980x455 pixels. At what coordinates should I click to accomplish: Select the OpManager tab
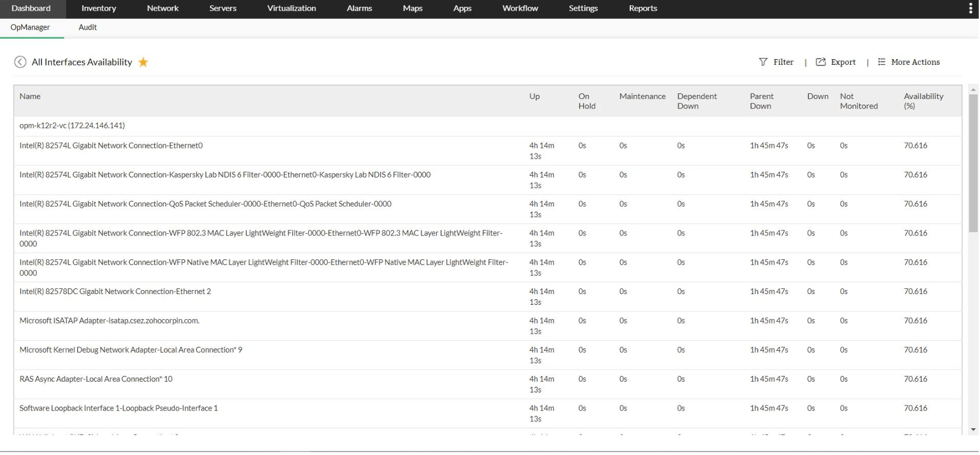click(30, 27)
